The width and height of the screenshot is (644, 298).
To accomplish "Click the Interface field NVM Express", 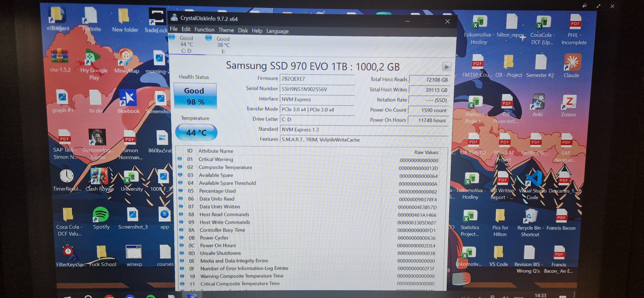I will [317, 99].
